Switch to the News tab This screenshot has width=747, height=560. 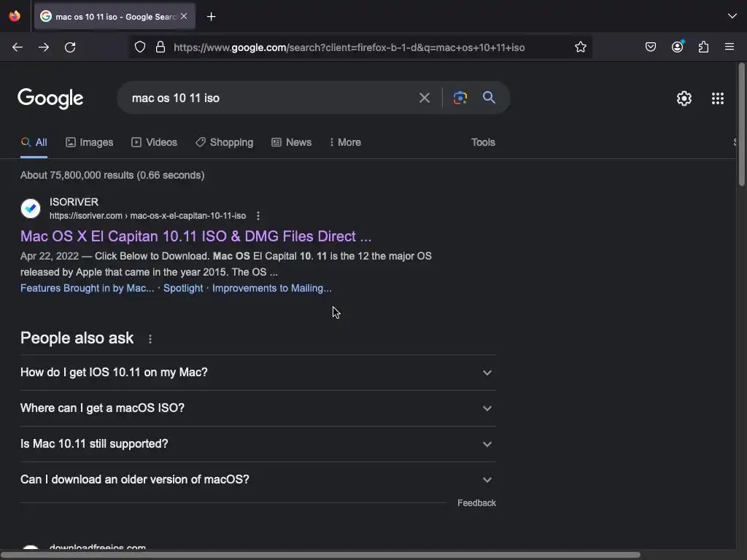tap(292, 142)
